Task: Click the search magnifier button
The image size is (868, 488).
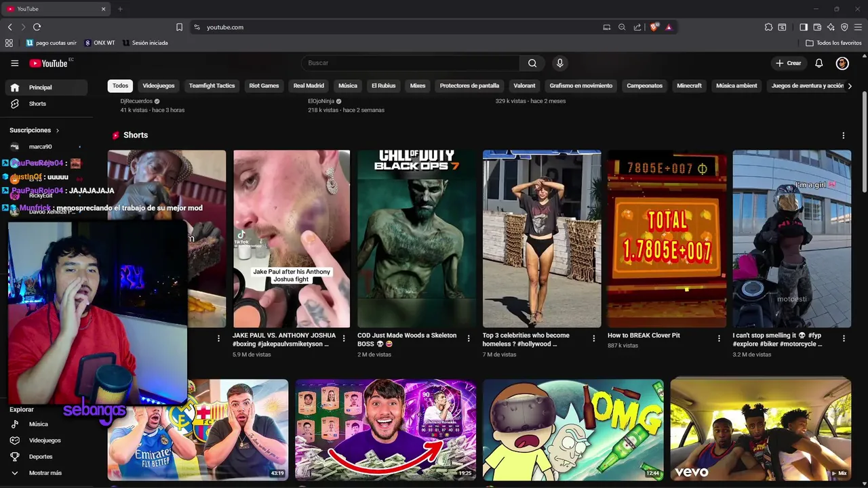Action: pyautogui.click(x=532, y=63)
